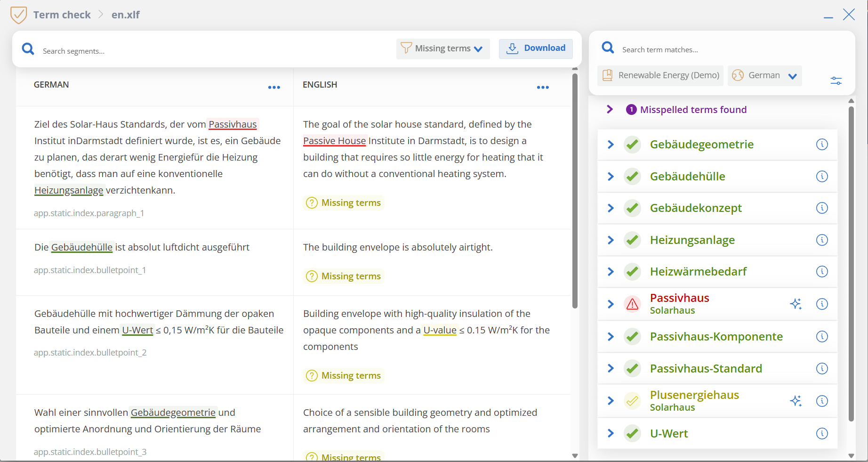
Task: Click the term matches search magnifier icon
Action: coord(608,48)
